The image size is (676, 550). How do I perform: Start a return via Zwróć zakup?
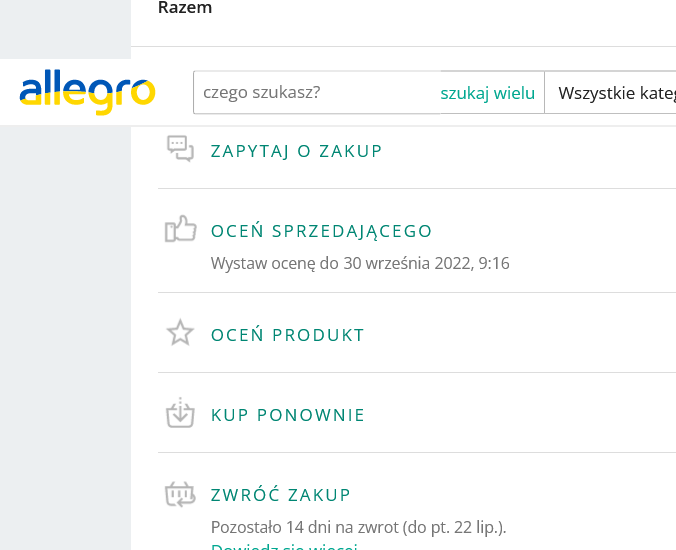(280, 495)
